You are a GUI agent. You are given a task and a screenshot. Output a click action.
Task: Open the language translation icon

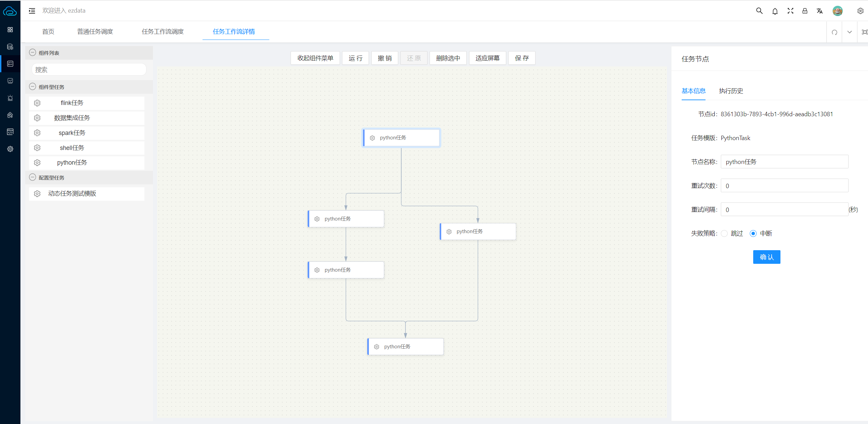point(820,11)
